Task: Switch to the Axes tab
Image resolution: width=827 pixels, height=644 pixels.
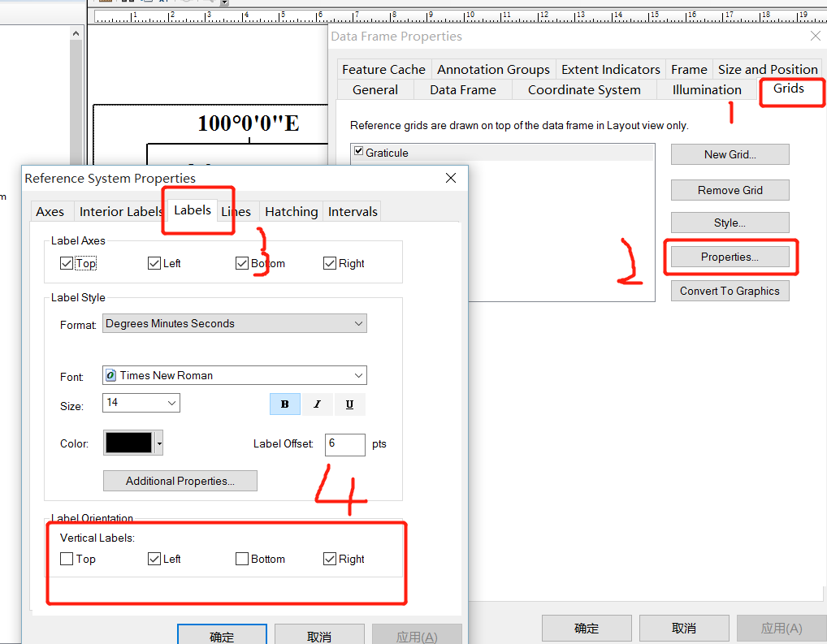Action: pos(50,211)
